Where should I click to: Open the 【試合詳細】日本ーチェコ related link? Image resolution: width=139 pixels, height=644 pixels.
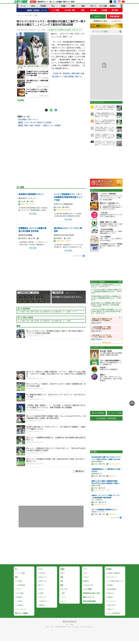coord(28,119)
